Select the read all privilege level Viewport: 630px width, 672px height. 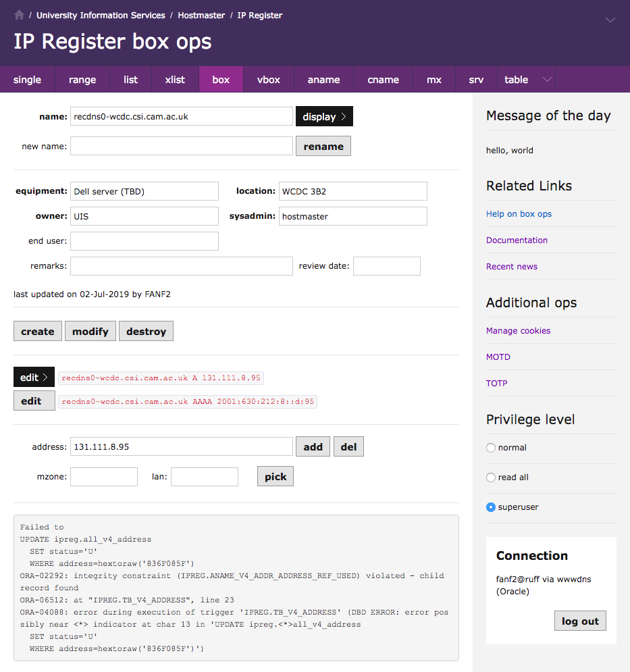(x=491, y=477)
